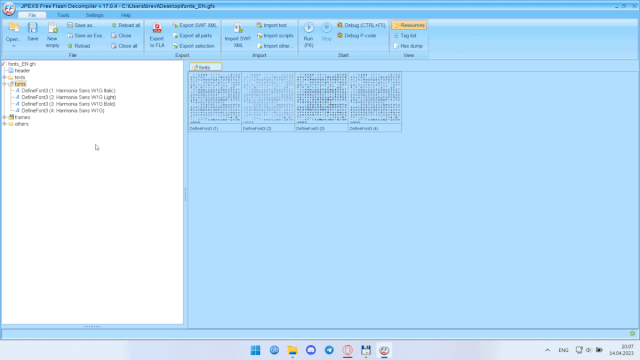Expand the frames folder
This screenshot has width=640, height=360.
[4, 117]
